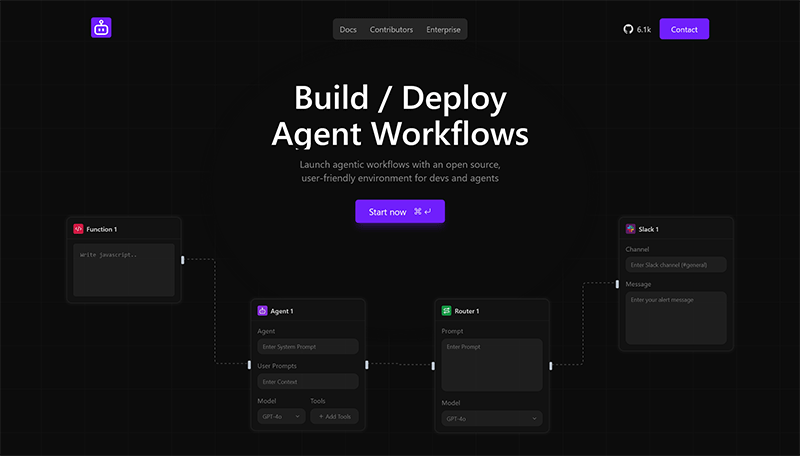Expand the Router 1 Model dropdown
The height and width of the screenshot is (456, 800).
click(491, 419)
